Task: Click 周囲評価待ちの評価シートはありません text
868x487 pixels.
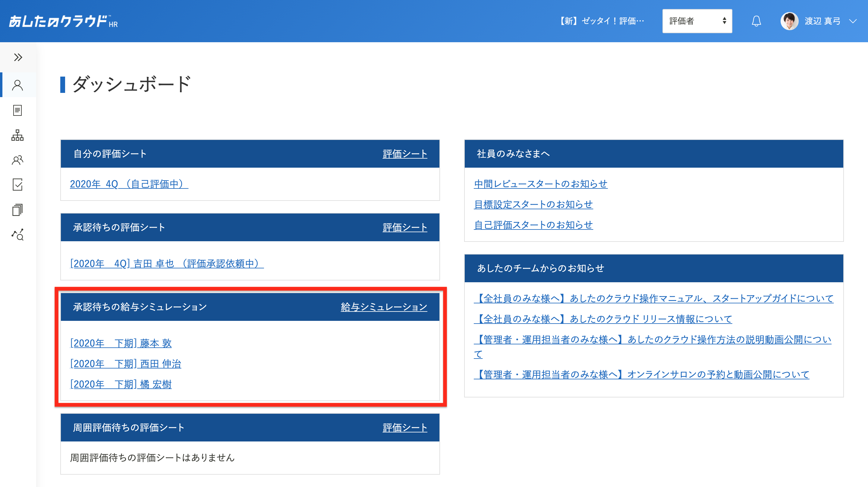Action: (152, 458)
